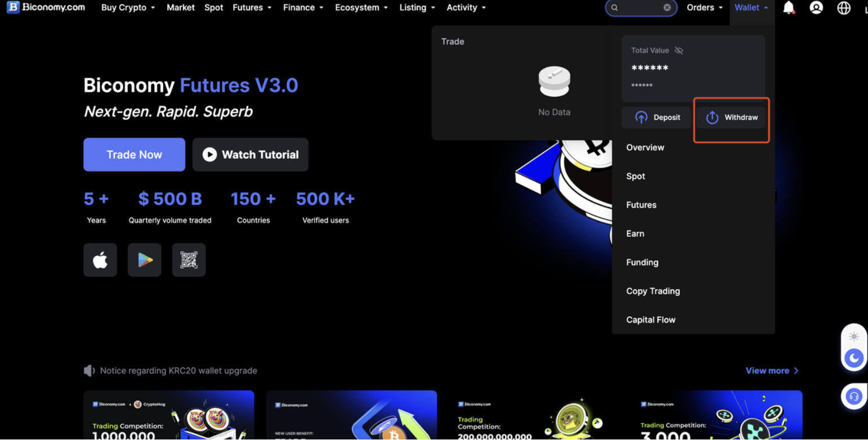Show the QR code download icon
Screen dimensions: 868x440
[189, 260]
